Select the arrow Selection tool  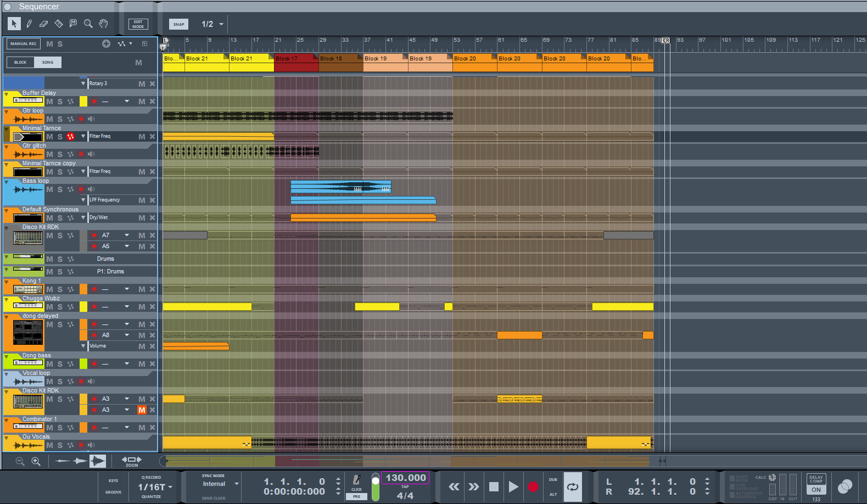(x=14, y=24)
